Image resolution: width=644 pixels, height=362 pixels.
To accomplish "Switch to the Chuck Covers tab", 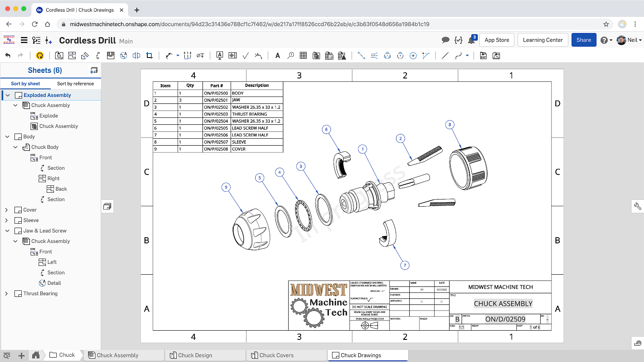I will click(277, 355).
